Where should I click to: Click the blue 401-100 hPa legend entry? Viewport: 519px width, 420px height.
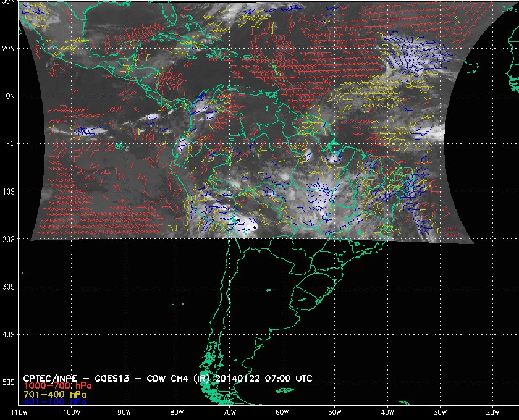(55, 402)
